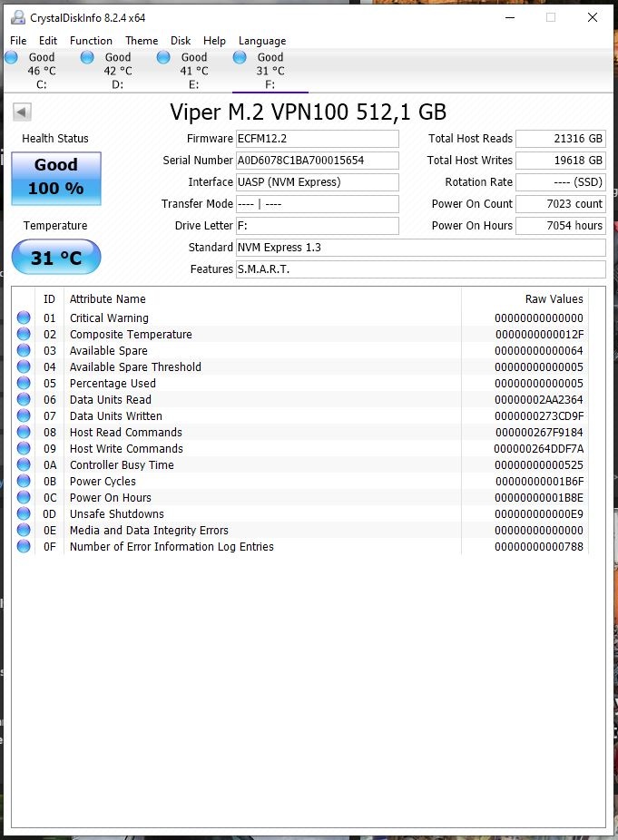Screen dimensions: 618x840
Task: Click status orb of Host Read Commands row
Action: click(x=24, y=432)
